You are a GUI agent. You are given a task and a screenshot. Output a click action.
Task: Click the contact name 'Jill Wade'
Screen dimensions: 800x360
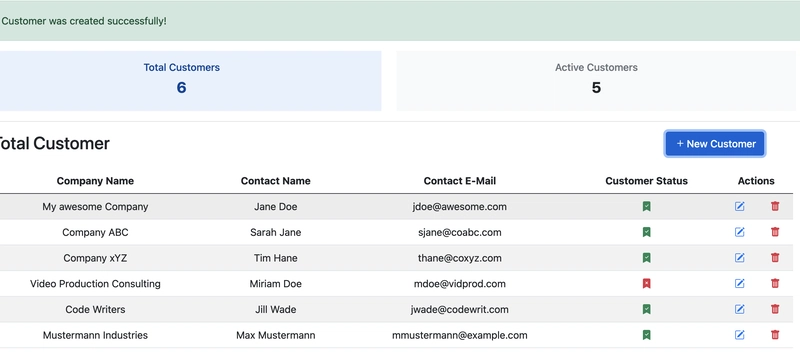[x=276, y=310]
